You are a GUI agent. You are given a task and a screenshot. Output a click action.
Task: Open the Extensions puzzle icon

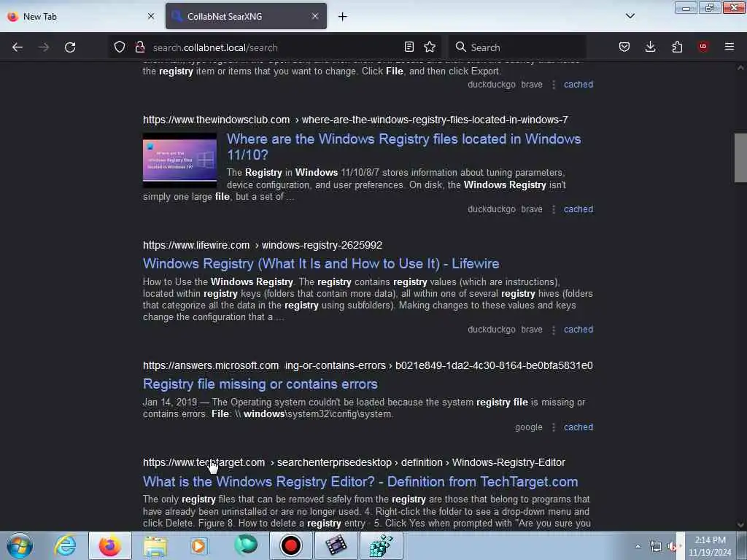click(677, 47)
